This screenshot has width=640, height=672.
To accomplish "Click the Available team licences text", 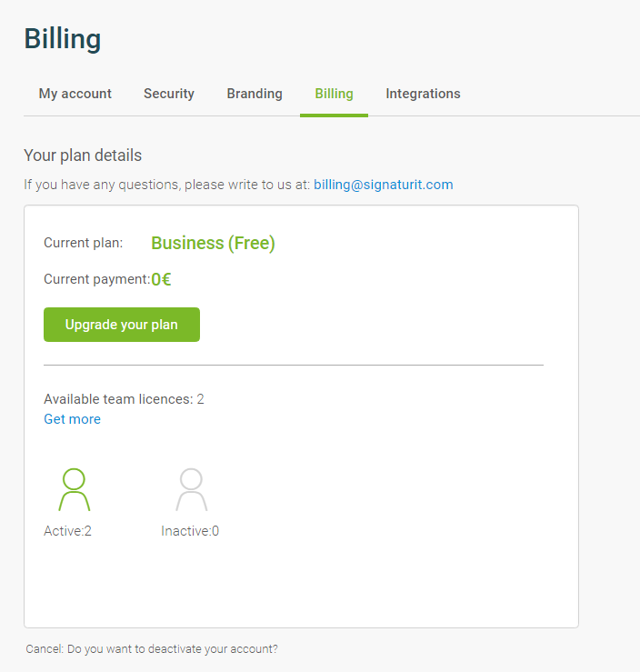I will (124, 399).
